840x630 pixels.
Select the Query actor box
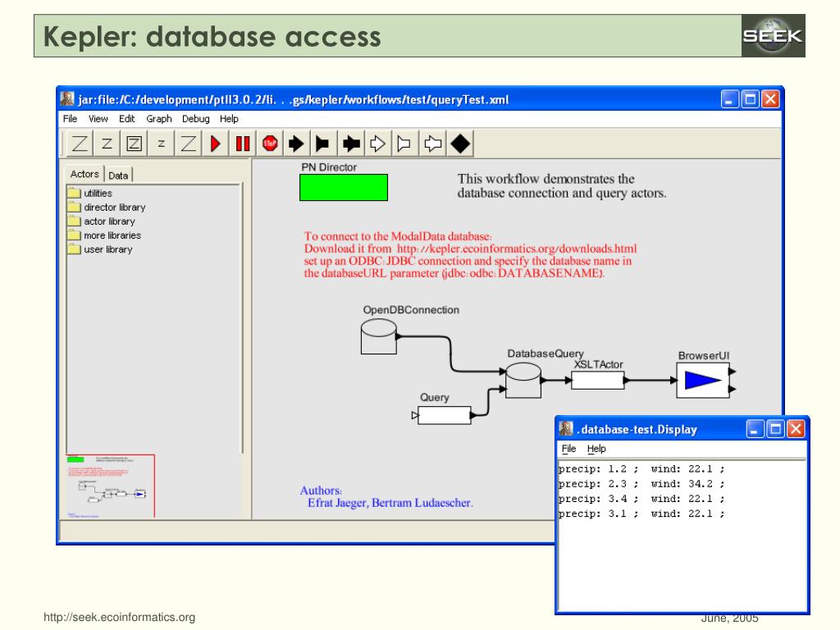click(x=444, y=415)
